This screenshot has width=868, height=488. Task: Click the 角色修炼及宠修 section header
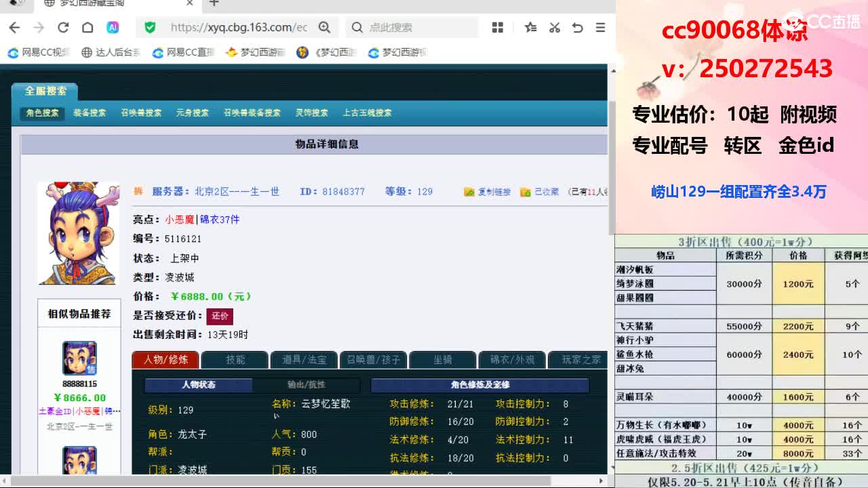coord(480,385)
